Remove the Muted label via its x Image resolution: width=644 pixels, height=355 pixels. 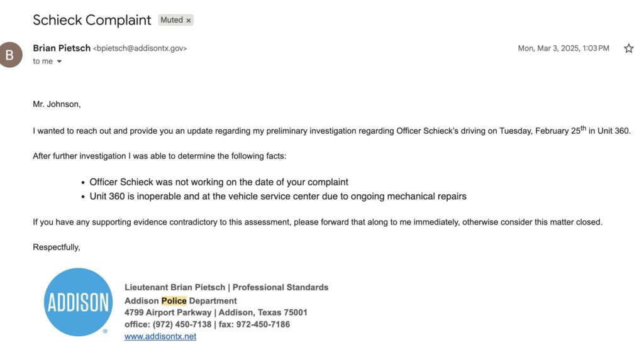[x=188, y=20]
